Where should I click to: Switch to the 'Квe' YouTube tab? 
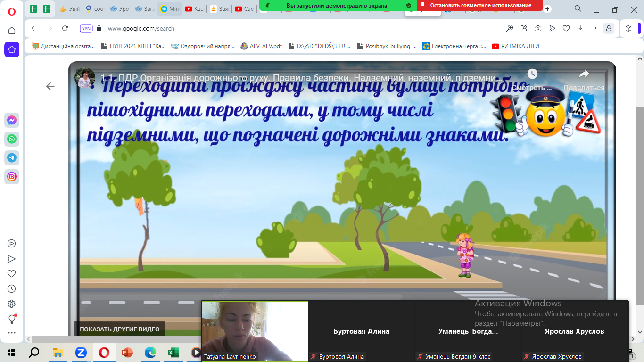pos(194,9)
